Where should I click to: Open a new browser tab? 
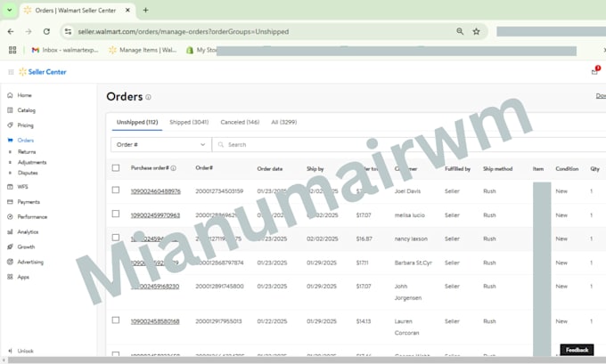tap(145, 10)
